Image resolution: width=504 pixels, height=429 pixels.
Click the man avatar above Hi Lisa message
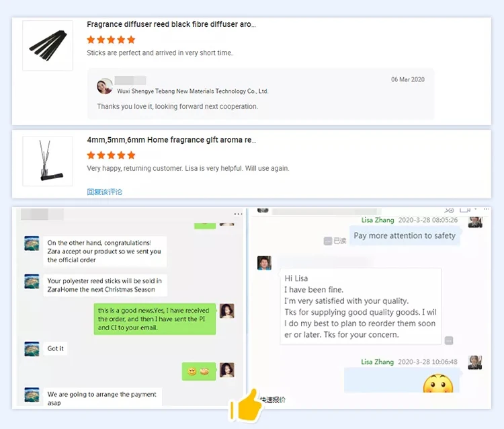[x=264, y=263]
